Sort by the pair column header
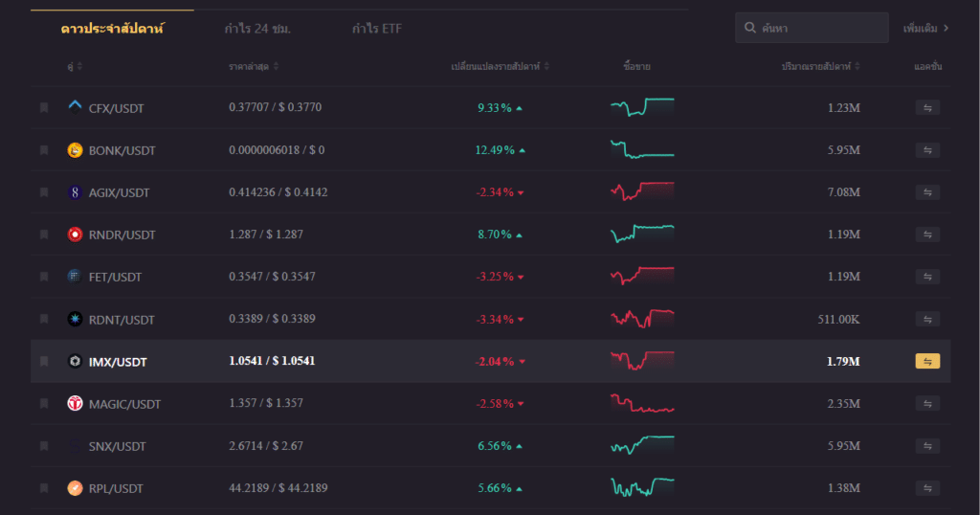 [x=75, y=66]
